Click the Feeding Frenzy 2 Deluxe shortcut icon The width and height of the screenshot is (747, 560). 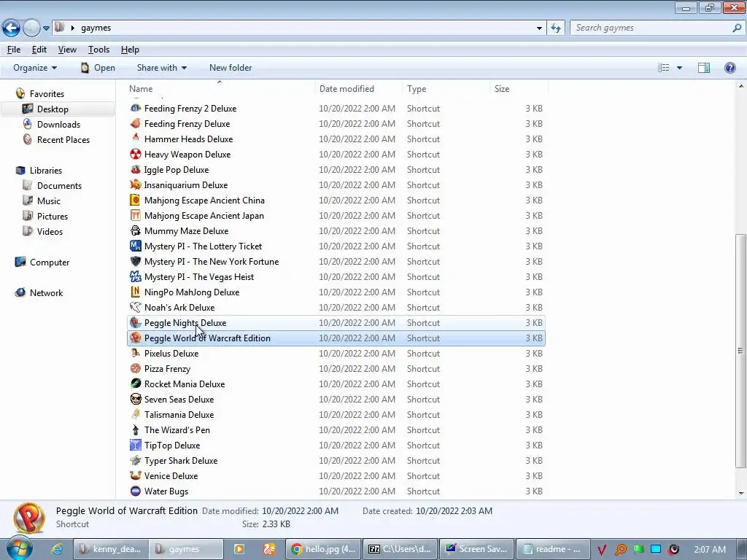click(x=136, y=109)
